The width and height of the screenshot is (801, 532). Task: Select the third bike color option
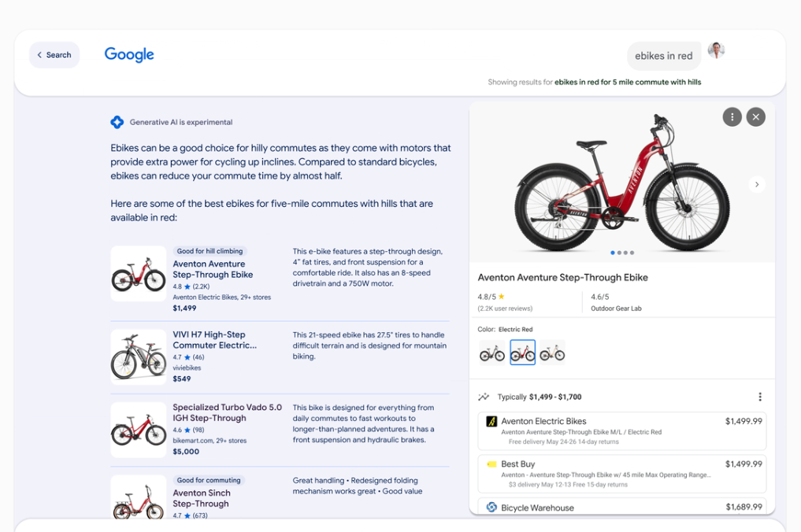point(552,353)
